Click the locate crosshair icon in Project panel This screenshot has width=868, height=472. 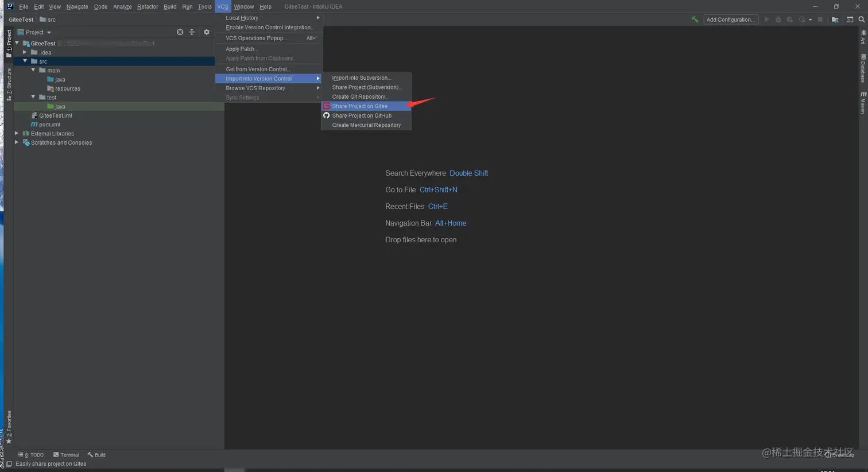point(180,32)
